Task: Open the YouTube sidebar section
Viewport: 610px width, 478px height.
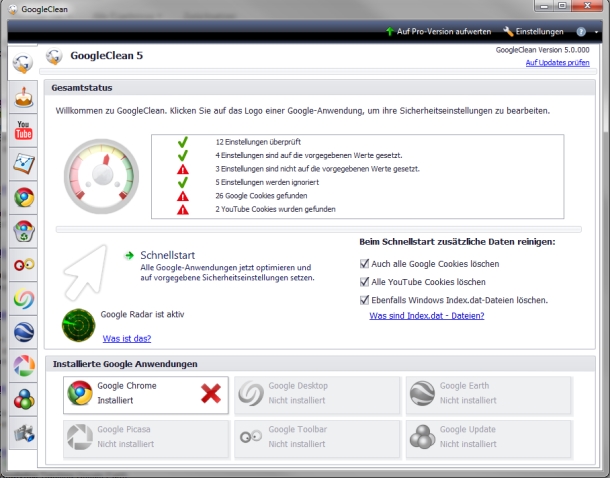Action: coord(23,130)
